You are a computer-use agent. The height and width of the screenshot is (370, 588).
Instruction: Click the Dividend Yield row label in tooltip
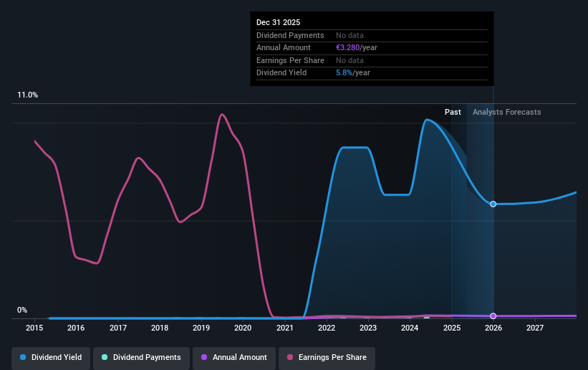(281, 73)
